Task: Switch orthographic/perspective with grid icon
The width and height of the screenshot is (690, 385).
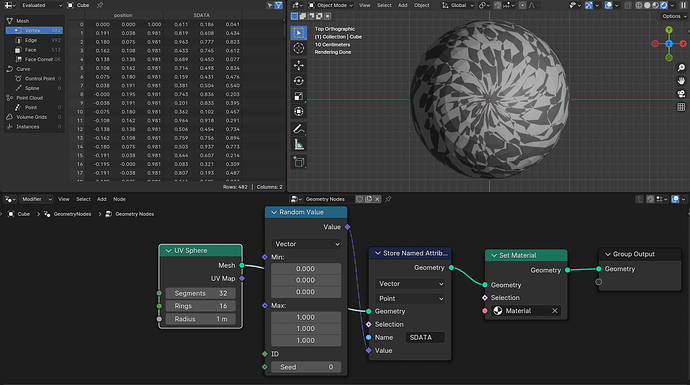Action: 681,107
